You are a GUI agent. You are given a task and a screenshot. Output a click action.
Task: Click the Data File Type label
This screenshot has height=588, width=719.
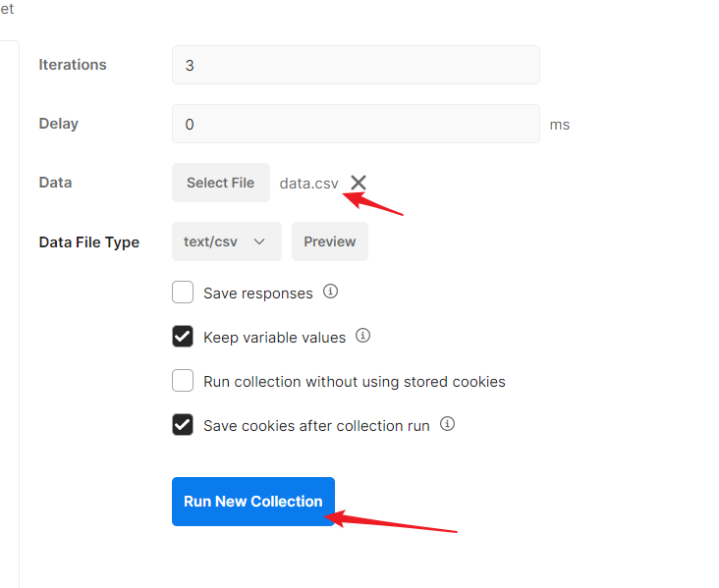click(88, 242)
